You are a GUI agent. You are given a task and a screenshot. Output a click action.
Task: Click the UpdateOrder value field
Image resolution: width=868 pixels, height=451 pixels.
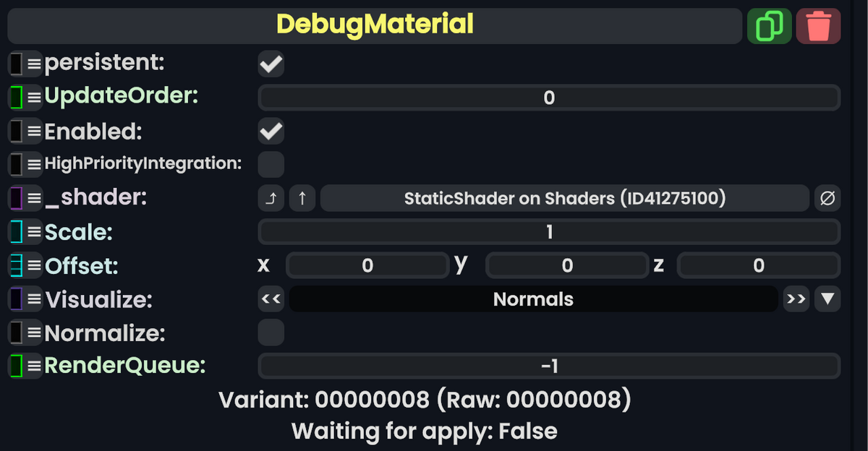[x=548, y=98]
